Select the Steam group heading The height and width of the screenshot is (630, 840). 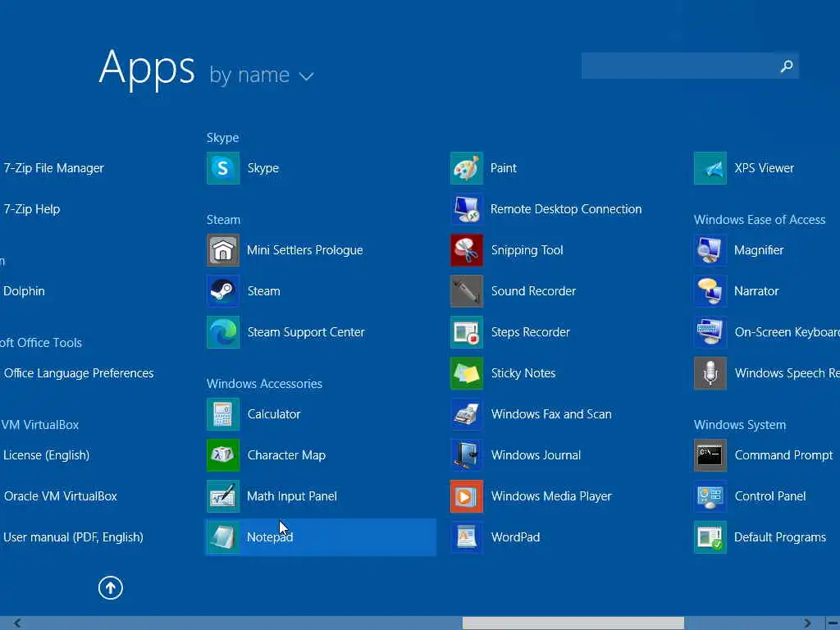(x=223, y=220)
